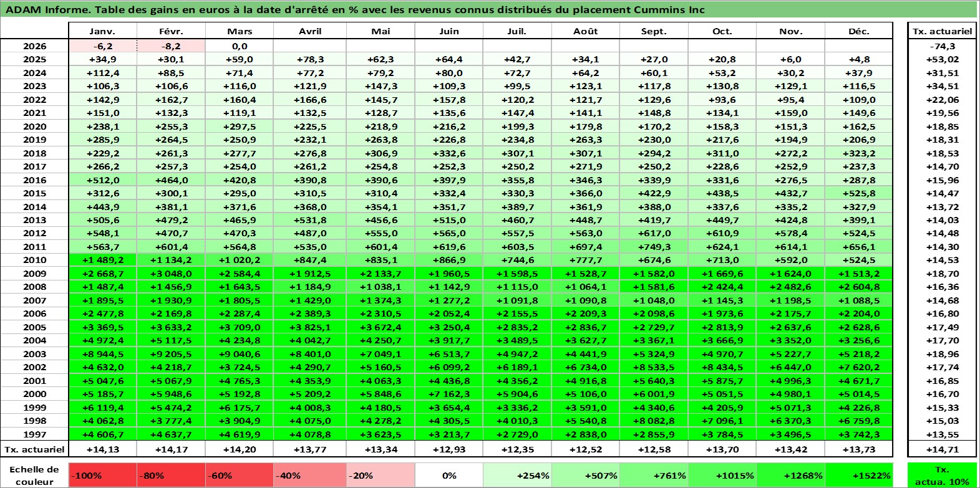Image resolution: width=980 pixels, height=488 pixels.
Task: Click the 2003 year row label
Action: (x=34, y=354)
